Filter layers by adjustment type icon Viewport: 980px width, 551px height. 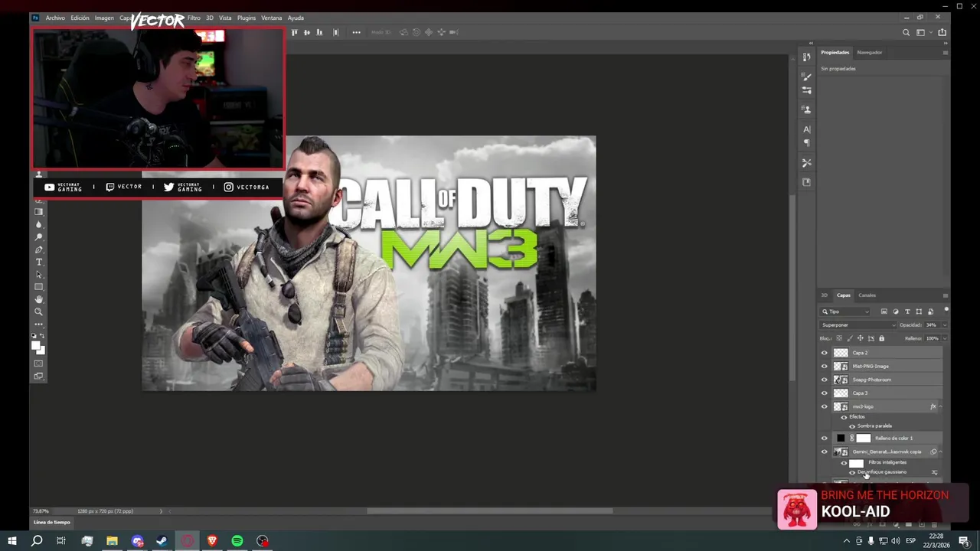click(x=896, y=311)
